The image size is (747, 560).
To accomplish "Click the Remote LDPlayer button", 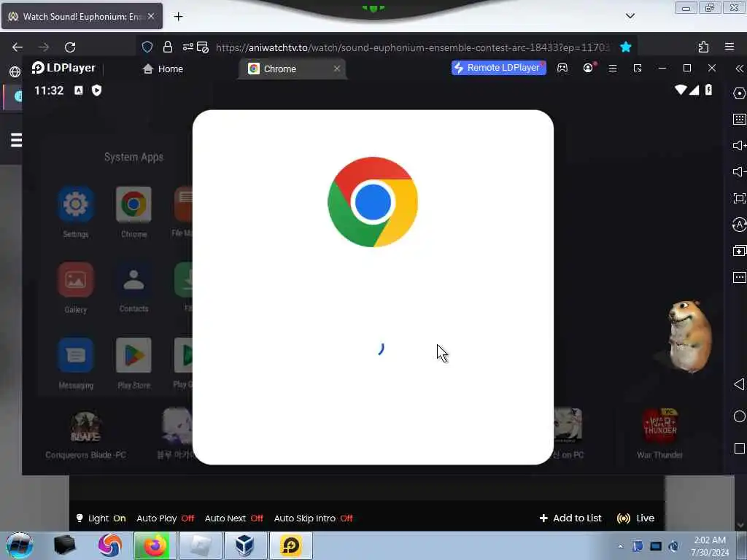I will coord(499,68).
